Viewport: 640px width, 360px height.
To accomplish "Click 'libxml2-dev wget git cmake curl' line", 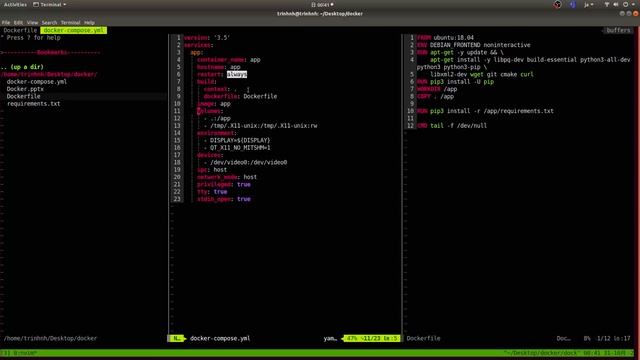I will (482, 74).
